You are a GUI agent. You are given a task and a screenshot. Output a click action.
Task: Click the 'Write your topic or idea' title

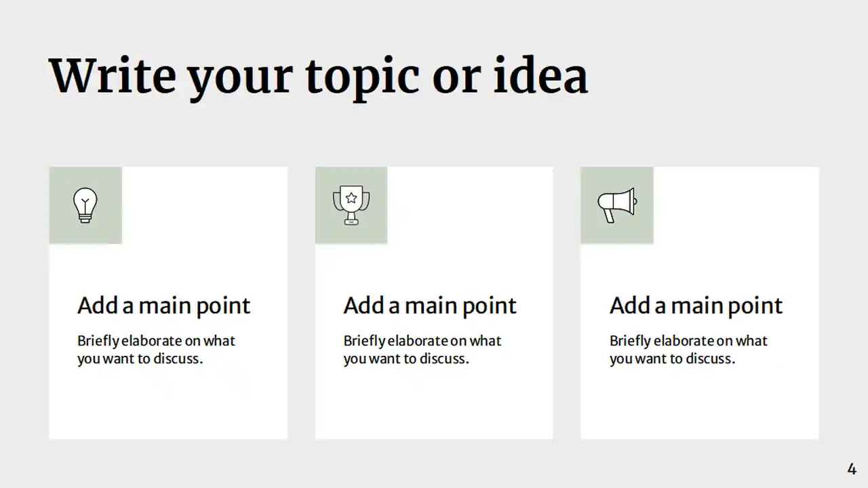point(318,77)
